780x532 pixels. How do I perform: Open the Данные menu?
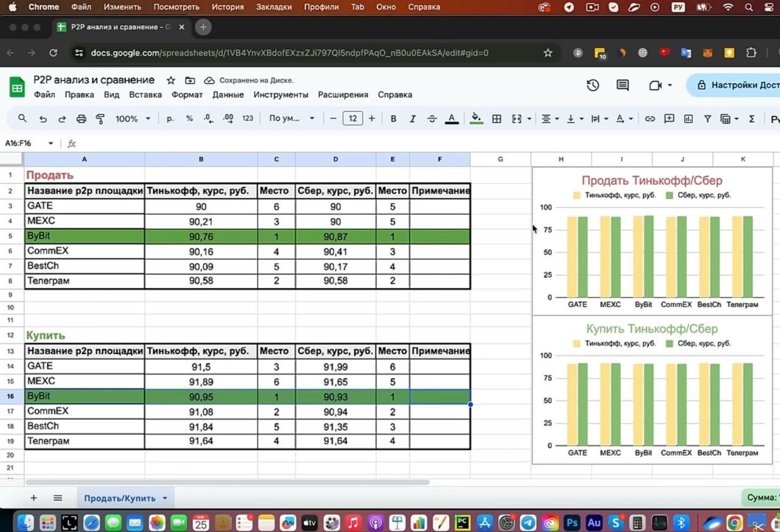(x=228, y=95)
